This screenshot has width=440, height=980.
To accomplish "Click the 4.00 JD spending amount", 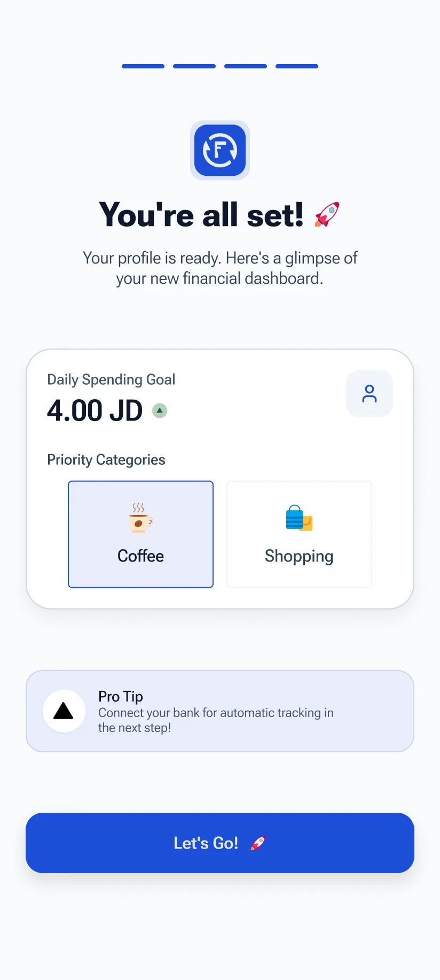I will [95, 410].
